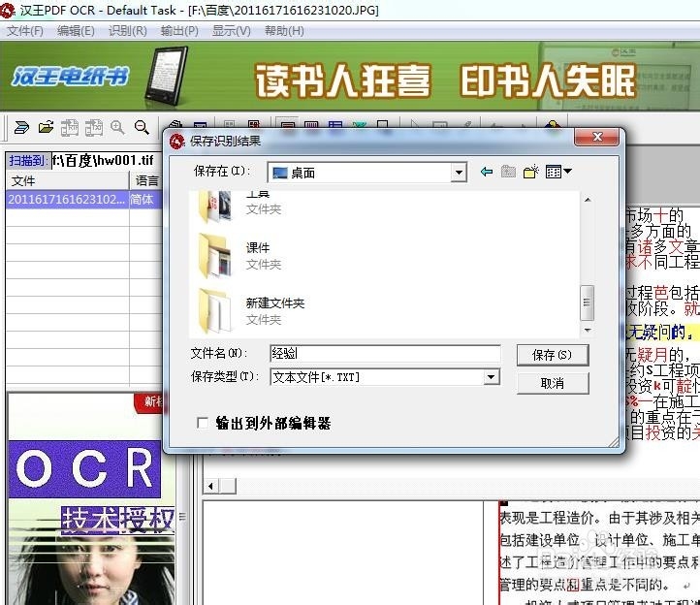
Task: Open the 编辑(E) menu
Action: pyautogui.click(x=76, y=31)
